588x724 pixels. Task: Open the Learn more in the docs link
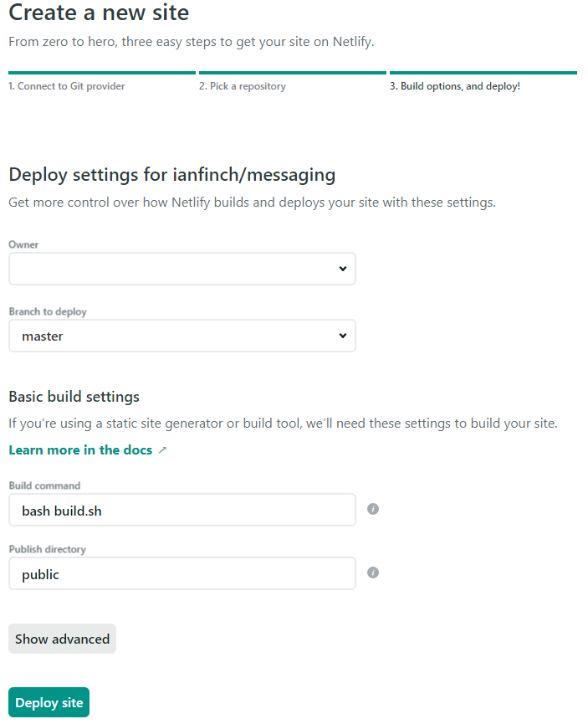[80, 450]
